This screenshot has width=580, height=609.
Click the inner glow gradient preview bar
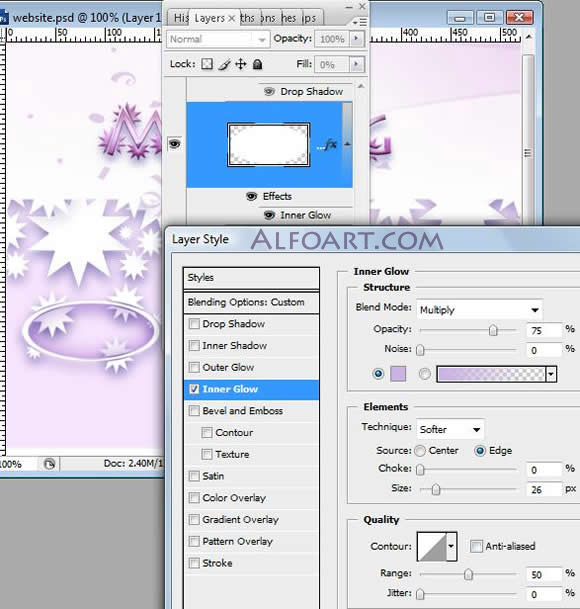point(491,374)
